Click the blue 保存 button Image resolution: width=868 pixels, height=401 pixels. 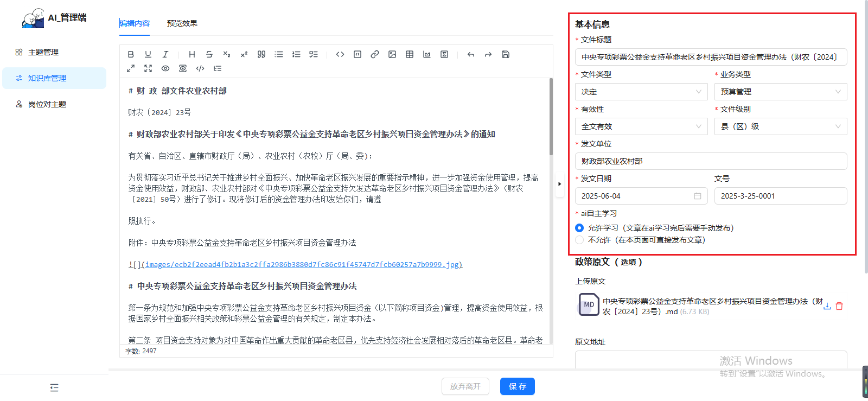(x=517, y=386)
